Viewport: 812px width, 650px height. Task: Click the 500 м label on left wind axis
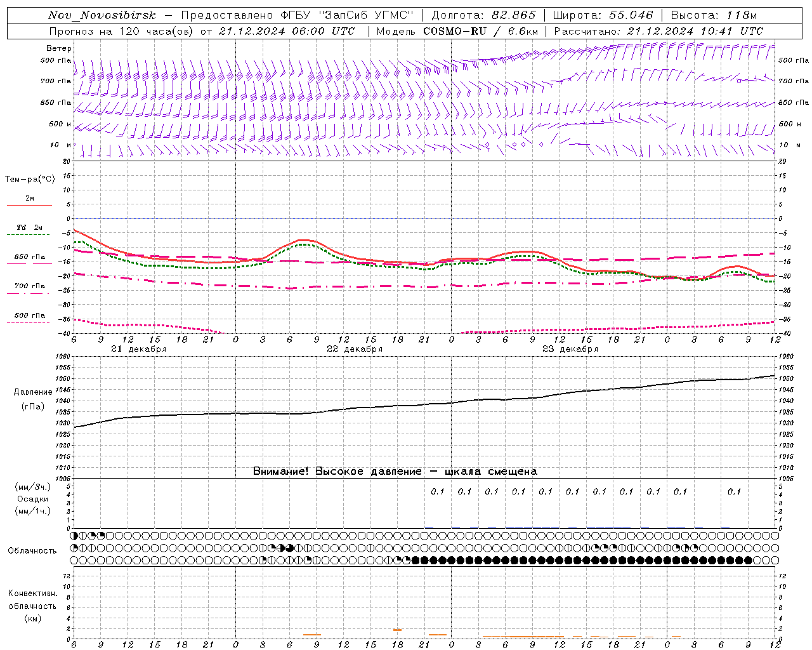coord(60,124)
